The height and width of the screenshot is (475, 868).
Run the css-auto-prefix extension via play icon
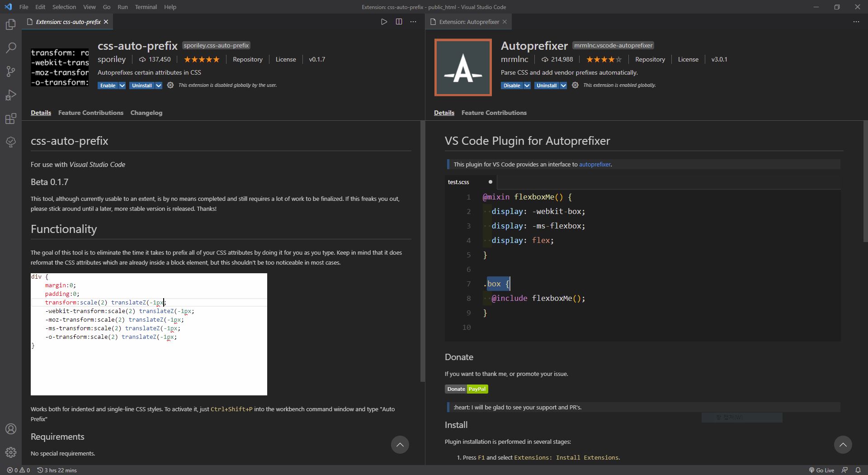point(384,21)
